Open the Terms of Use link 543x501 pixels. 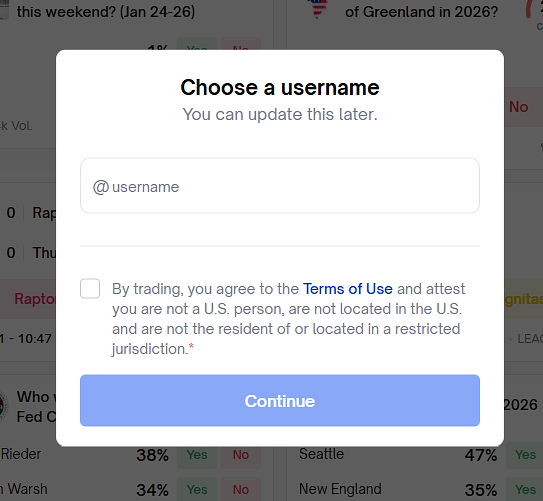pyautogui.click(x=348, y=289)
